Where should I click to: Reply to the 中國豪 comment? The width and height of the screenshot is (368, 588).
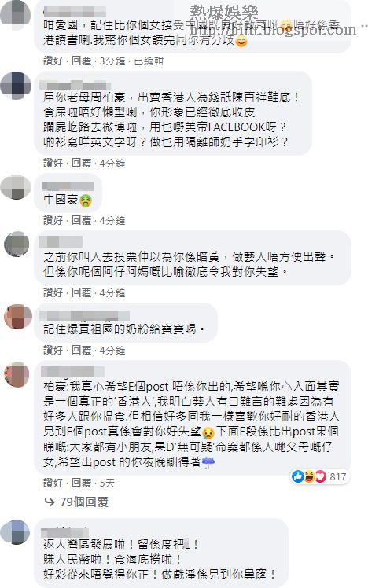click(82, 220)
